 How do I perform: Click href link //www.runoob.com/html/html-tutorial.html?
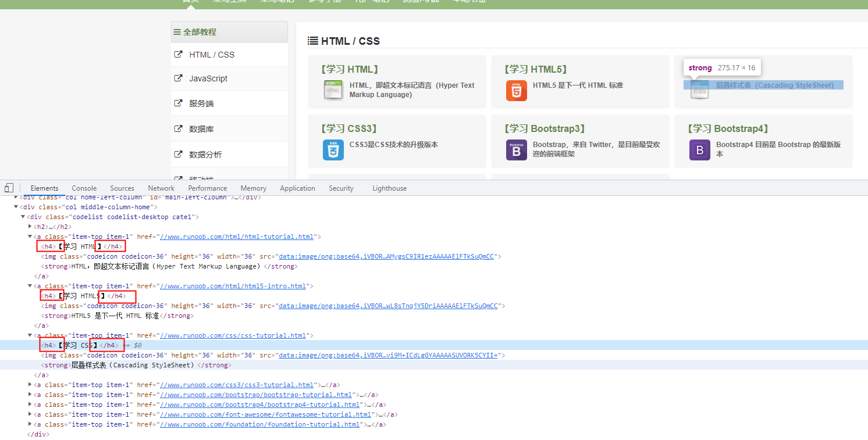point(237,237)
